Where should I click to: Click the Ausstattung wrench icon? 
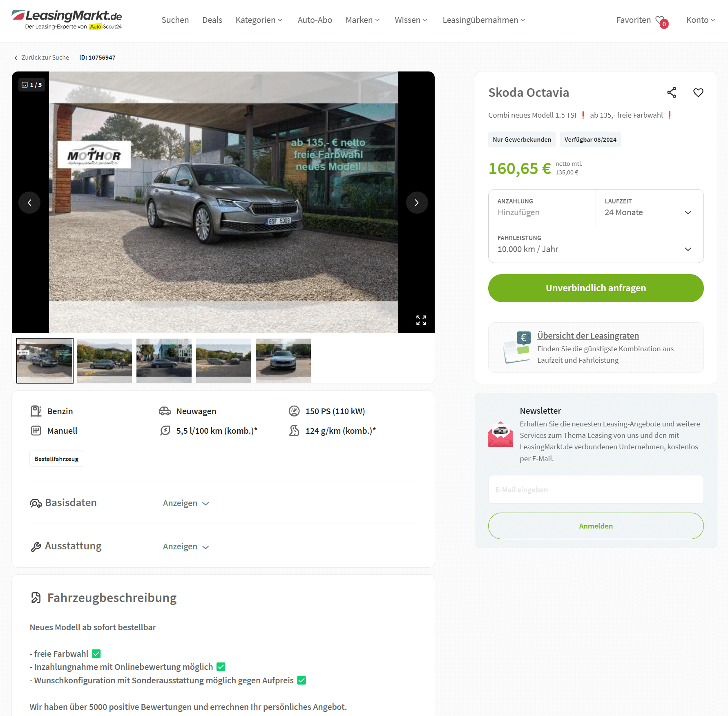click(36, 547)
